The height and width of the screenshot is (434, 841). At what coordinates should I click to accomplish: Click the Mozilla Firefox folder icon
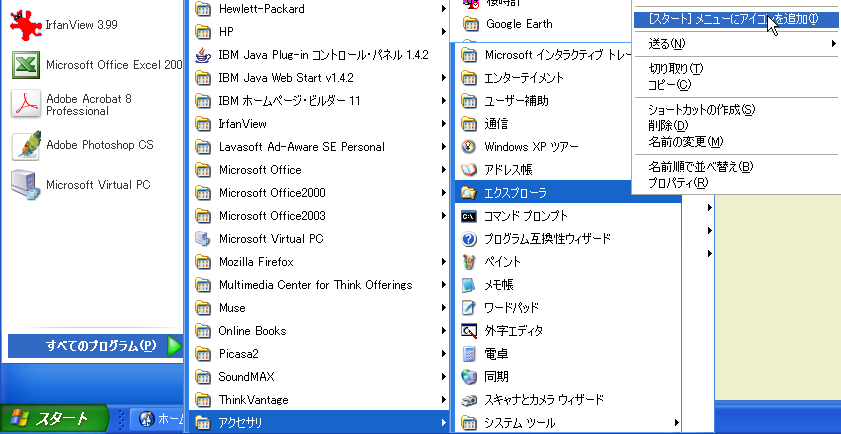(202, 262)
